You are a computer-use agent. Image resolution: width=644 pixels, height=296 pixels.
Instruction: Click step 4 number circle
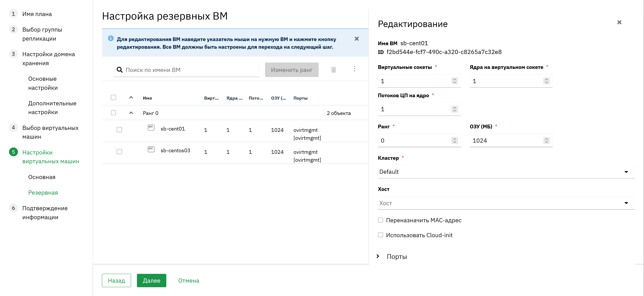13,127
